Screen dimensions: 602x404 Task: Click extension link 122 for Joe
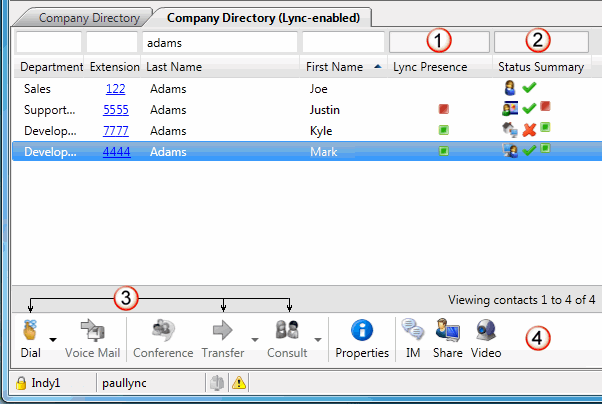click(x=116, y=88)
